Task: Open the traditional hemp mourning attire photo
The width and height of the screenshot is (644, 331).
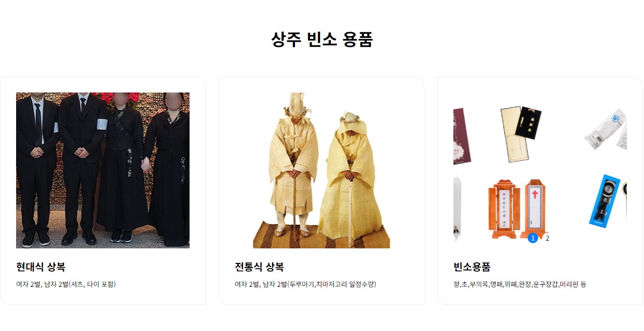Action: click(x=321, y=170)
